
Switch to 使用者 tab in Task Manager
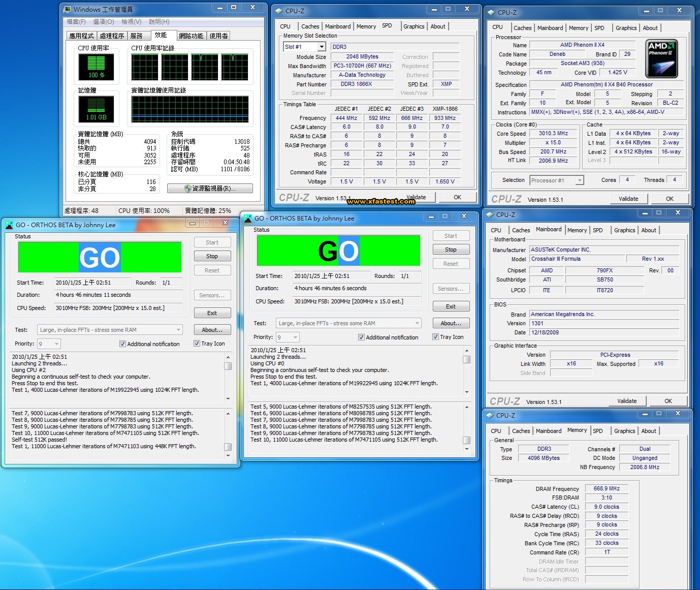pyautogui.click(x=219, y=36)
